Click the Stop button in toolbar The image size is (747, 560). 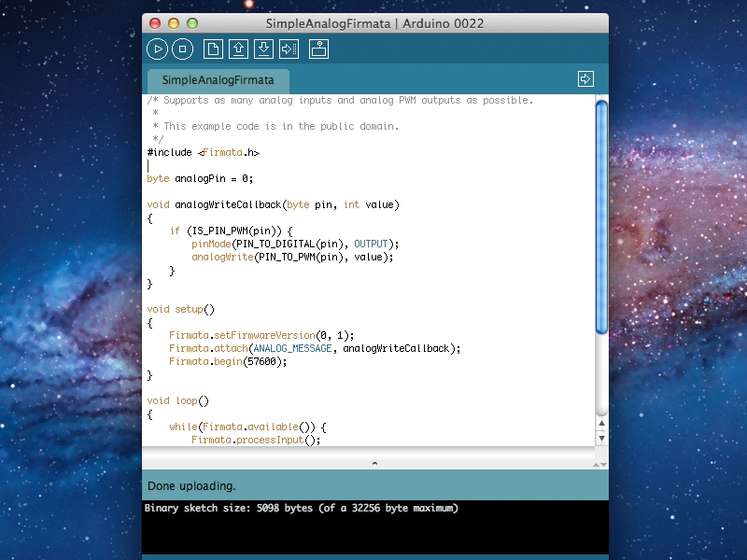point(182,49)
